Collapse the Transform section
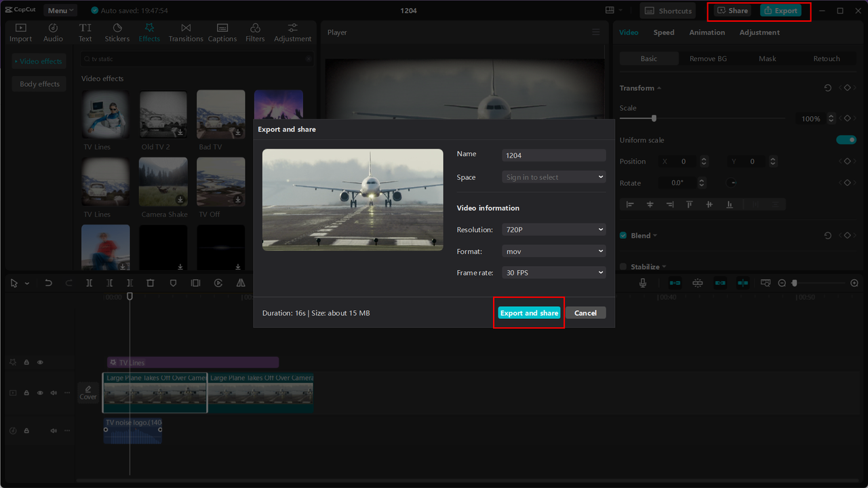 pos(659,88)
